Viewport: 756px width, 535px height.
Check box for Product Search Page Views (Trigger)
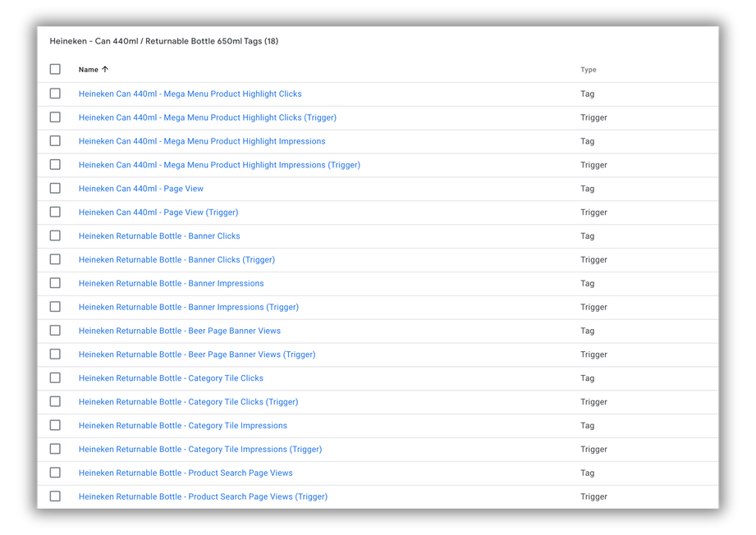[x=55, y=496]
